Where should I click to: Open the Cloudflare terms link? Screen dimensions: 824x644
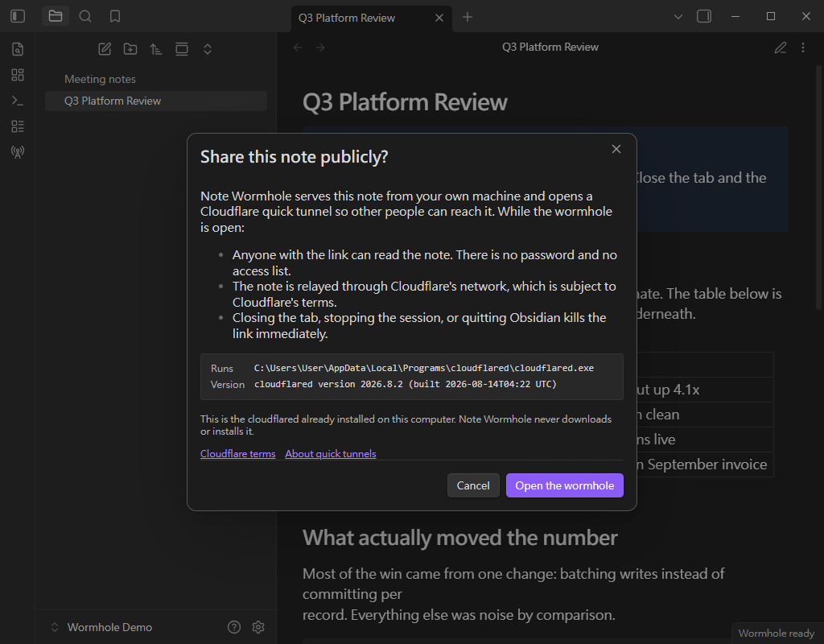click(237, 454)
